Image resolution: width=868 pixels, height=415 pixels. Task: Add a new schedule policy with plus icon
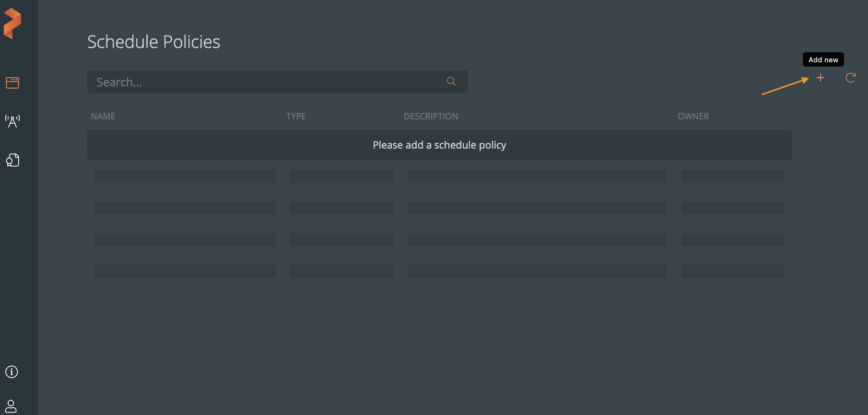point(820,78)
